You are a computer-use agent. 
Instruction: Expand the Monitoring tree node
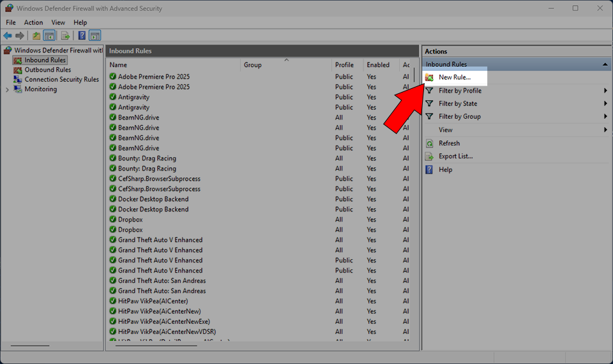point(7,89)
